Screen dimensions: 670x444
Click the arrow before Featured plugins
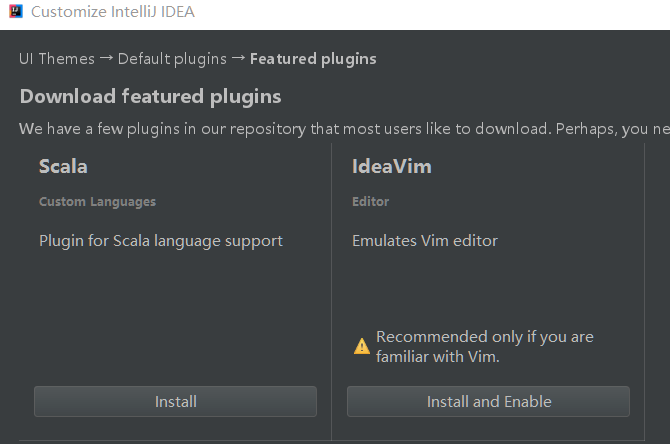pyautogui.click(x=238, y=58)
